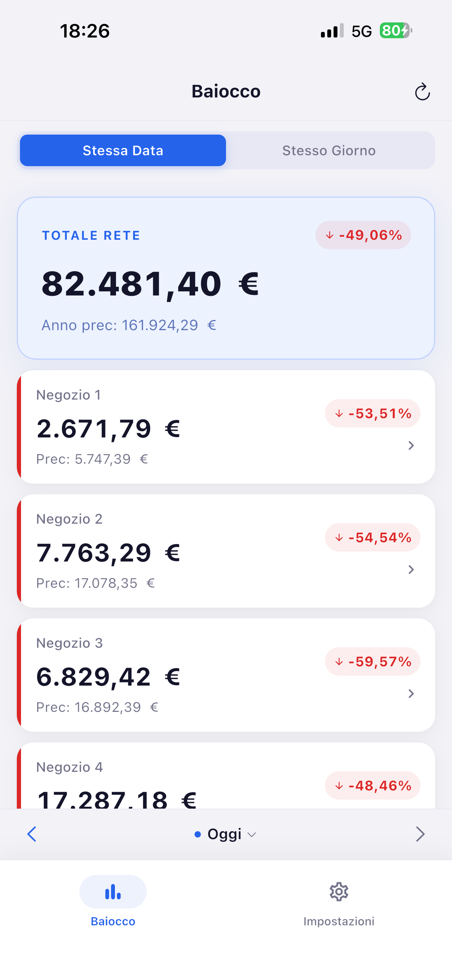Screen dimensions: 452x980
Task: Go to previous day with left arrow
Action: click(x=32, y=834)
